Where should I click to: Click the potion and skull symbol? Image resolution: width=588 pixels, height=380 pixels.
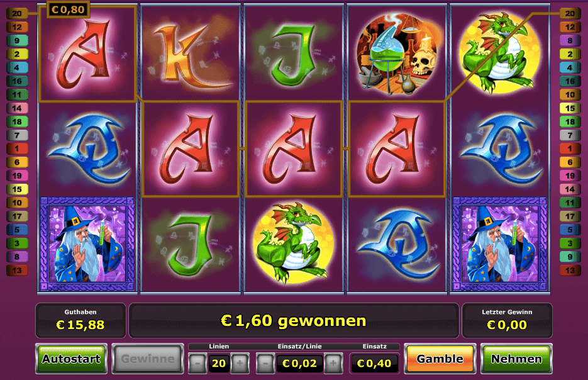click(397, 53)
